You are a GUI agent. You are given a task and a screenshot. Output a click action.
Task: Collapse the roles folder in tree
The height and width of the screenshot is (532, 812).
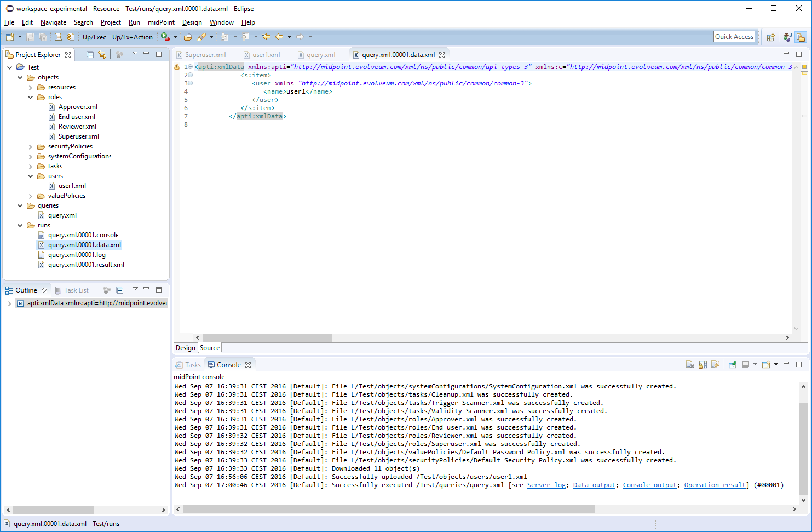pyautogui.click(x=31, y=98)
